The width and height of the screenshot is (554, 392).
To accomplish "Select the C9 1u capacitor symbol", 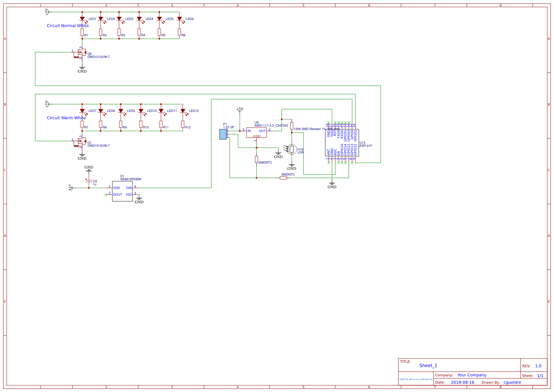I will tap(89, 181).
